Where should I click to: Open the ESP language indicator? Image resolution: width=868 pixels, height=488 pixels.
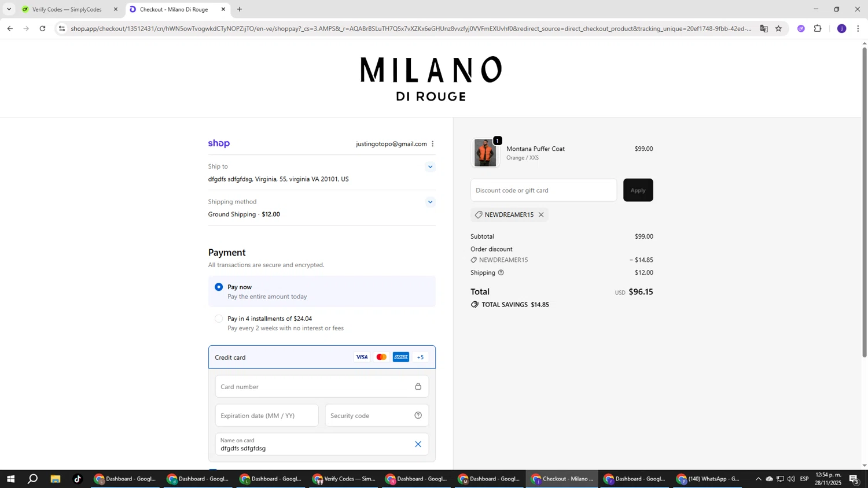pos(804,479)
